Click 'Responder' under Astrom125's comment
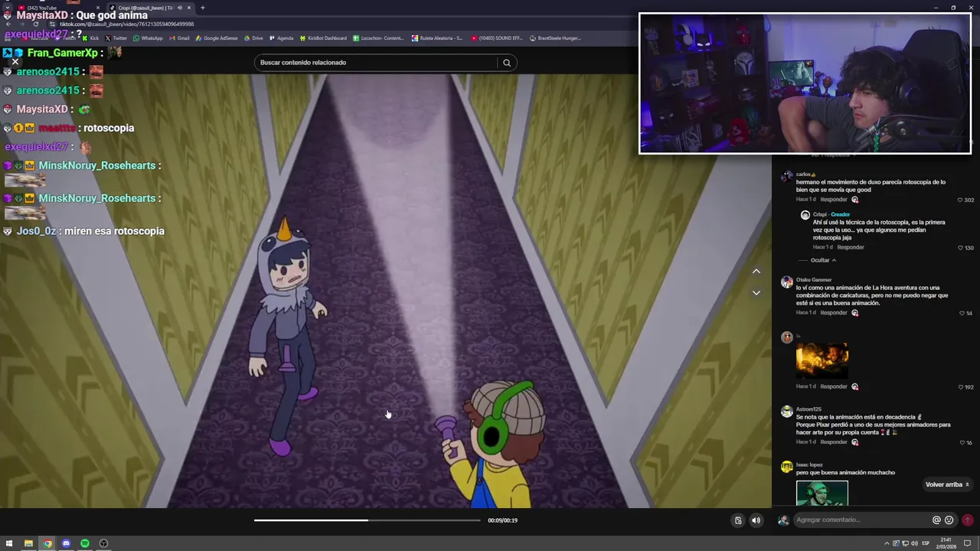Screen dimensions: 980x551 (x=834, y=442)
